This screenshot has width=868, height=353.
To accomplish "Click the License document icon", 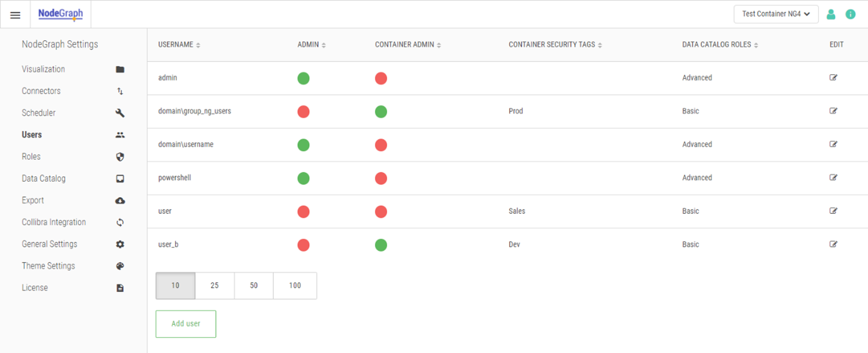I will coord(120,288).
